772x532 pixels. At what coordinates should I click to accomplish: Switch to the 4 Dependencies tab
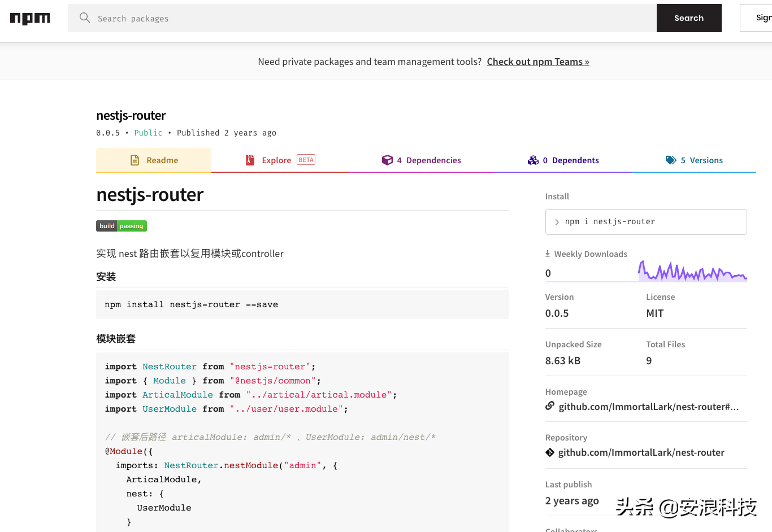[x=422, y=160]
